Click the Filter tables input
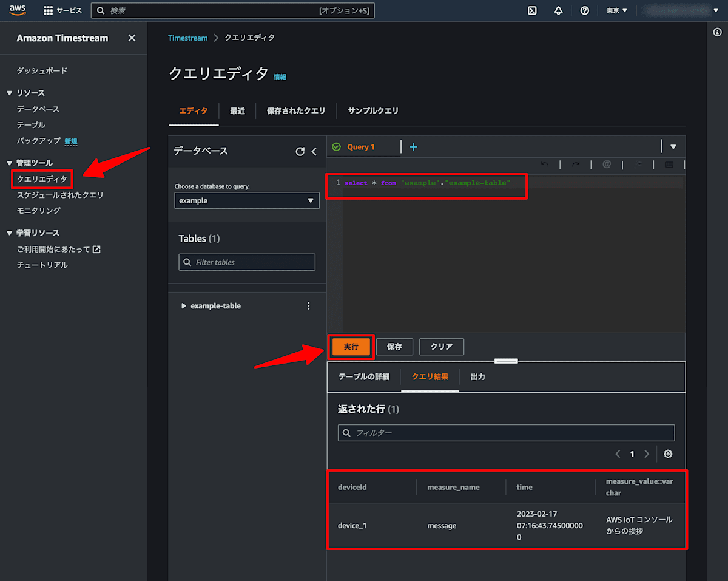Screen dimensions: 728x581 247,262
